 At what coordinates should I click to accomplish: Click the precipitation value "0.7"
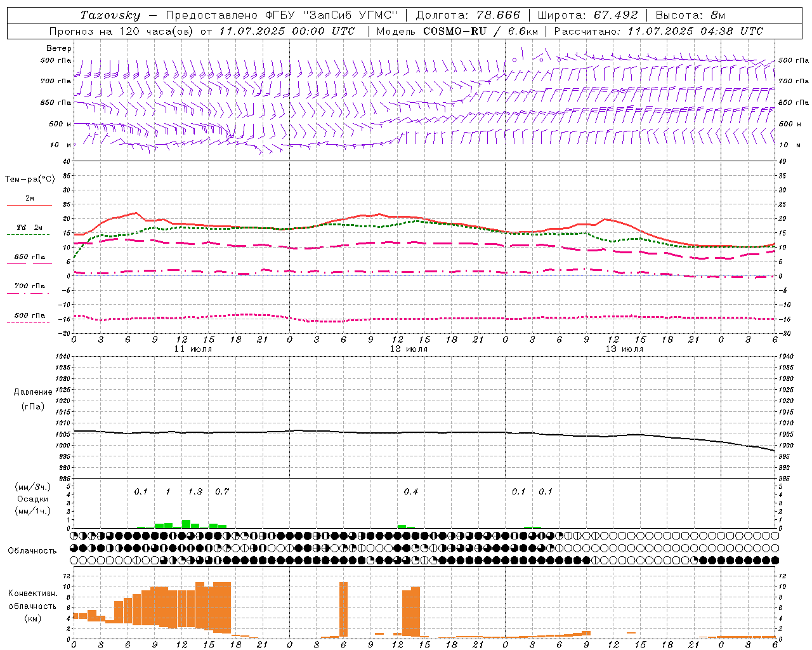[x=221, y=492]
